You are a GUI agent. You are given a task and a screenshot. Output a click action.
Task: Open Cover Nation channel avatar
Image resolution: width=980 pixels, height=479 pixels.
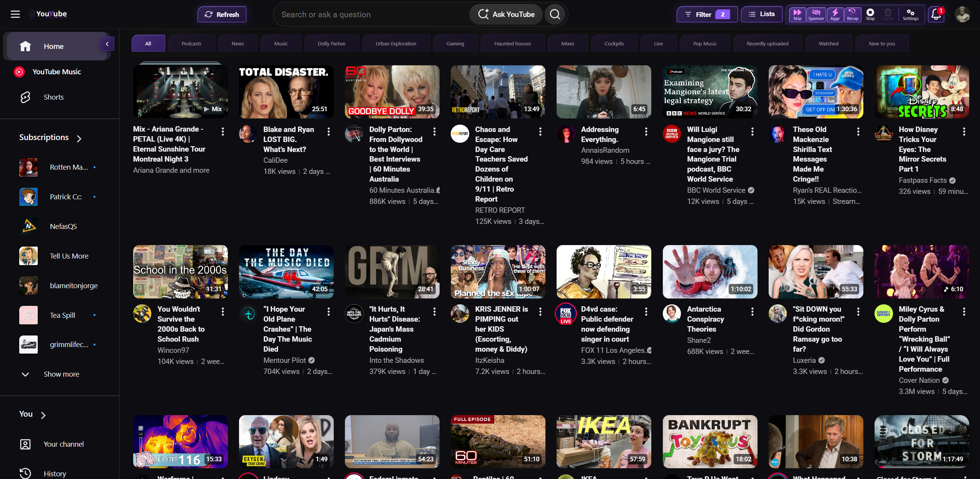coord(883,314)
